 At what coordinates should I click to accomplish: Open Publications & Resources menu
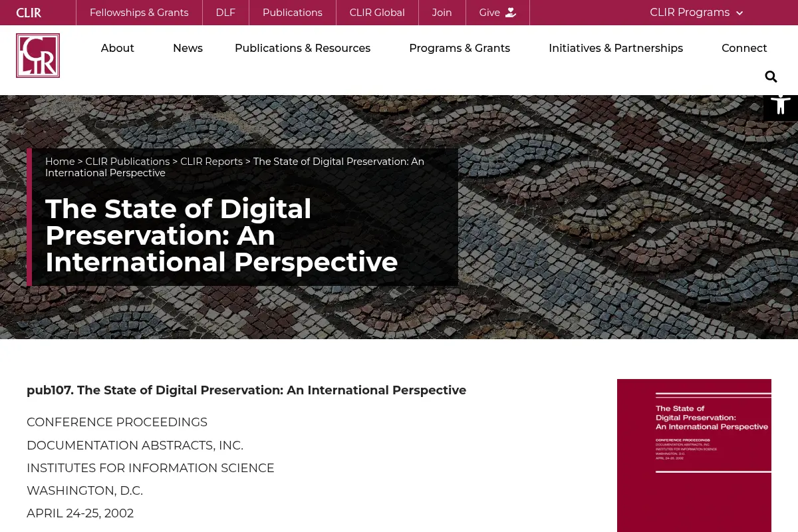coord(303,48)
